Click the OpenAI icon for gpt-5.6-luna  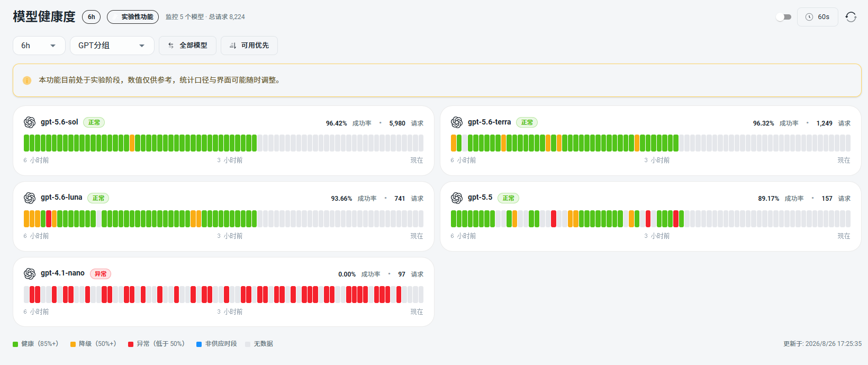pyautogui.click(x=30, y=198)
